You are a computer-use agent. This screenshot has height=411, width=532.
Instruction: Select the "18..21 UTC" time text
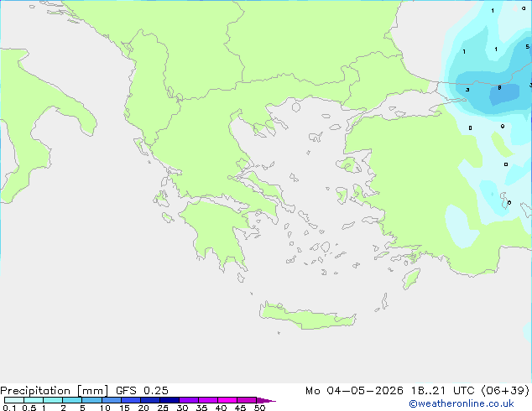[x=443, y=391]
